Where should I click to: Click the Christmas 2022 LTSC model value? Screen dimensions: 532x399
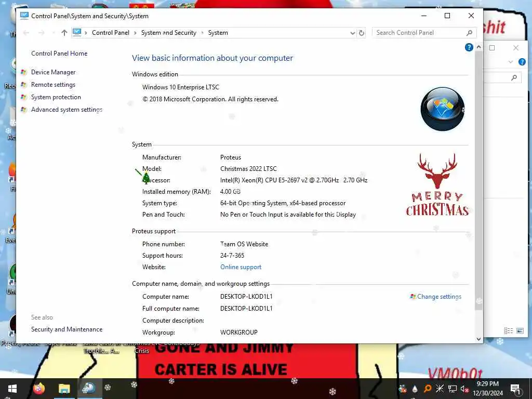pos(248,169)
